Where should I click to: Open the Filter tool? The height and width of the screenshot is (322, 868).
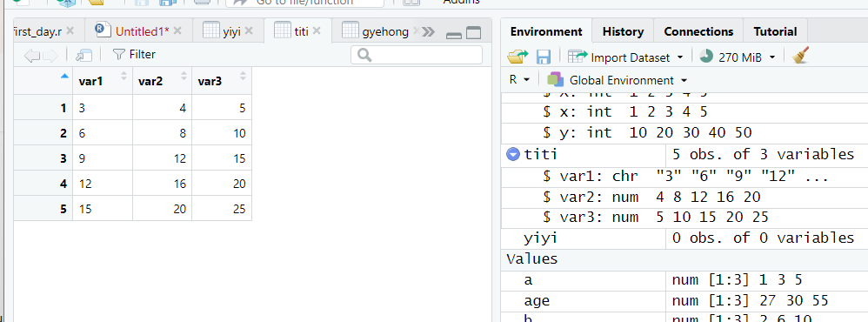tap(134, 54)
